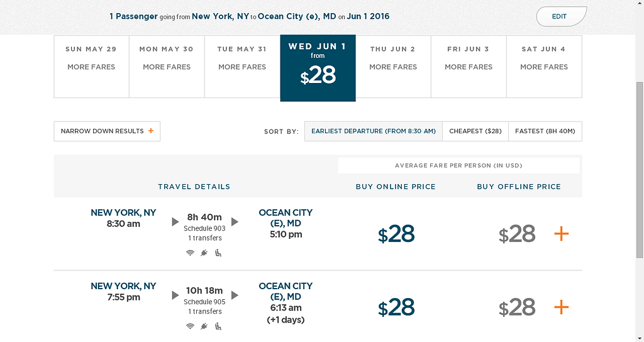Choose the Sun May 29 date tab
This screenshot has width=644, height=342.
point(91,66)
